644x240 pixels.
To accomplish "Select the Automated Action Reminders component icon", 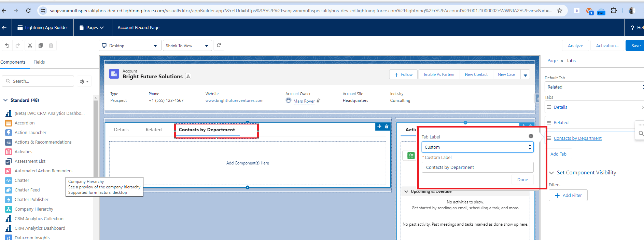I will (9, 171).
